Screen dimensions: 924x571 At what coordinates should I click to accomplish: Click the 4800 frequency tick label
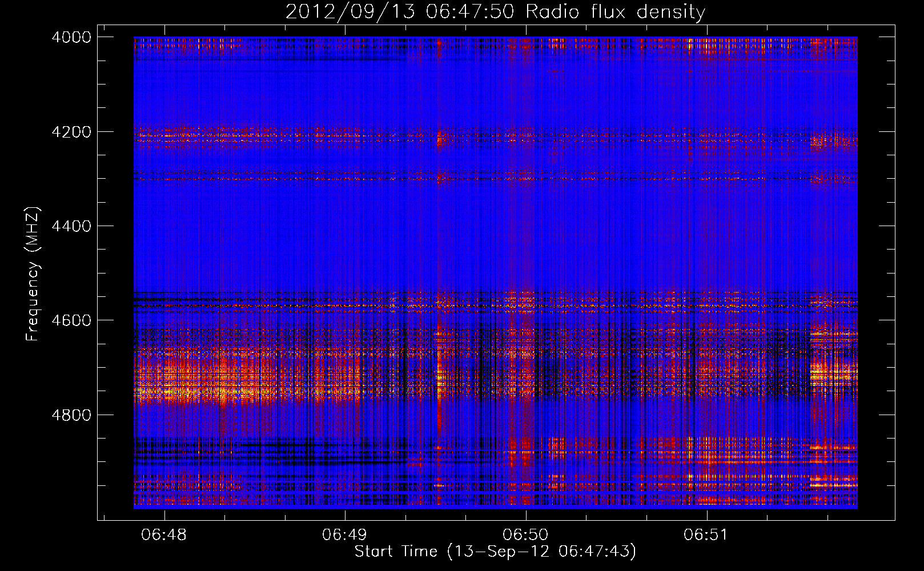71,415
